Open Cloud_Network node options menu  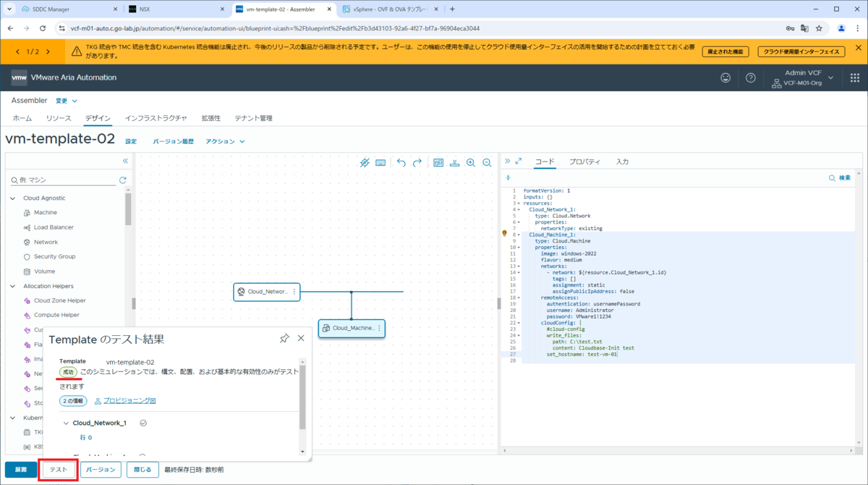tap(294, 292)
